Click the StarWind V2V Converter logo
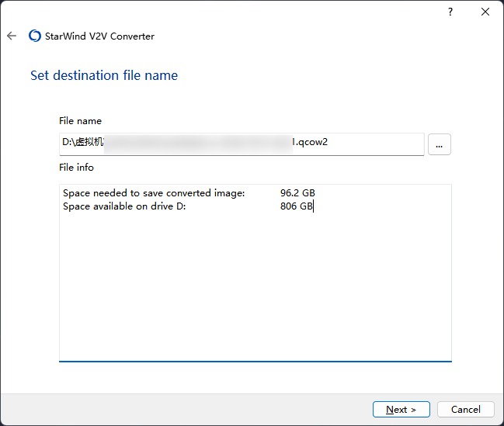Screen dimensions: 504x426 point(34,36)
